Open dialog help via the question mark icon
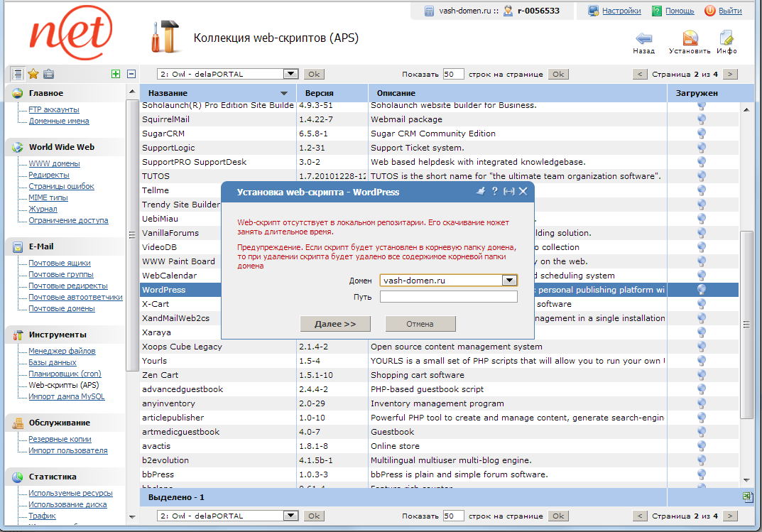This screenshot has width=762, height=532. (496, 190)
